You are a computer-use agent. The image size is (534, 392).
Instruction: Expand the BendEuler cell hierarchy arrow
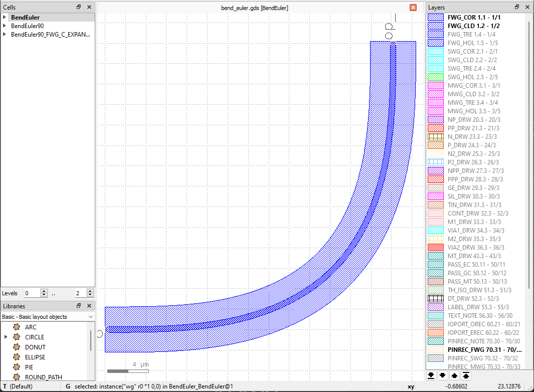(x=5, y=17)
